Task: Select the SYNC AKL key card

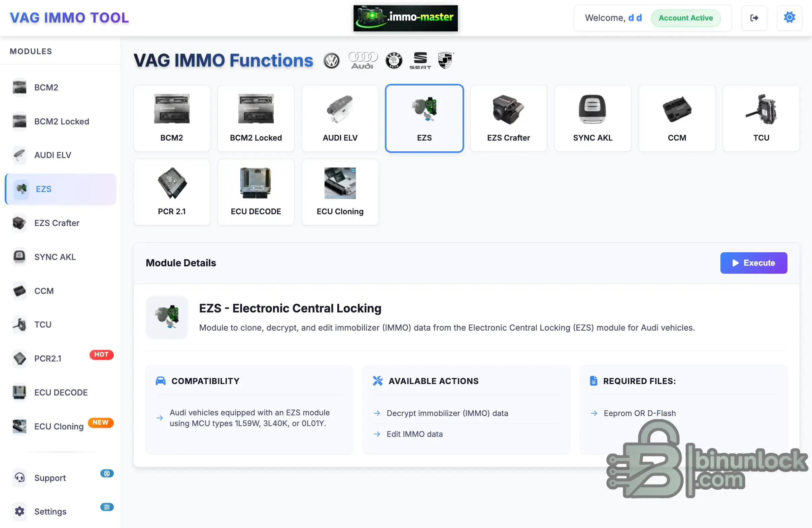Action: tap(592, 118)
